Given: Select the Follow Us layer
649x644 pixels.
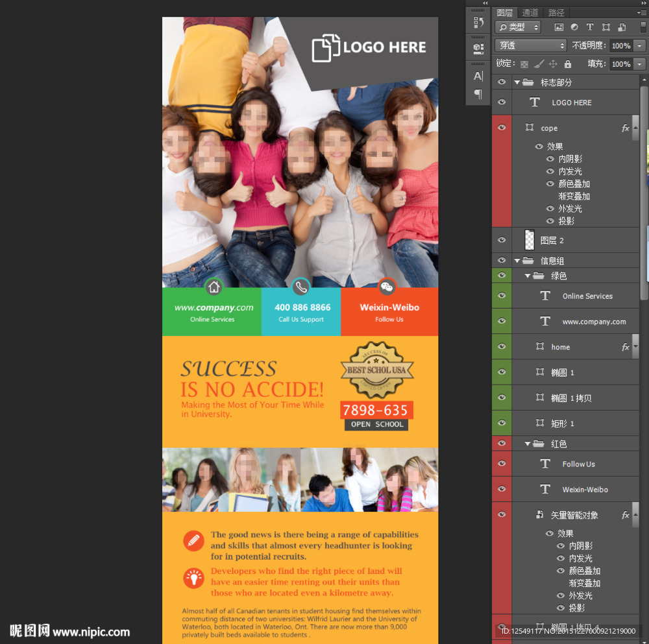Looking at the screenshot, I should [575, 464].
